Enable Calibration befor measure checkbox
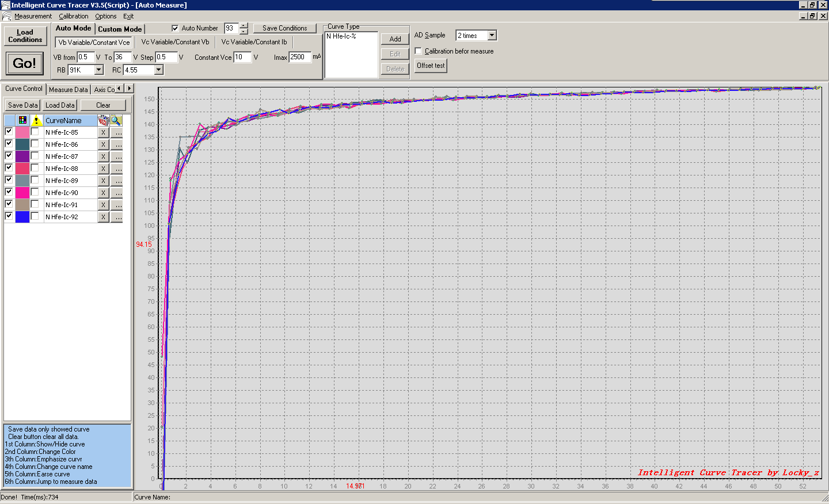Screen dimensions: 829x504 419,51
